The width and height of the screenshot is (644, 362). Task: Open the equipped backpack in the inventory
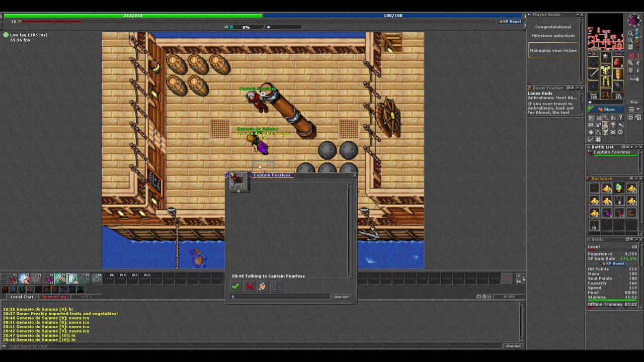(x=618, y=62)
